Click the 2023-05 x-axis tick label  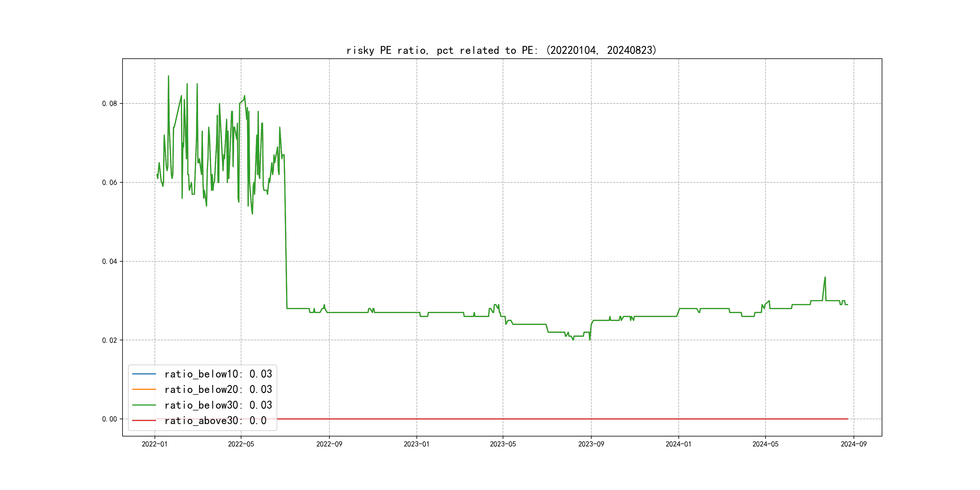point(503,444)
